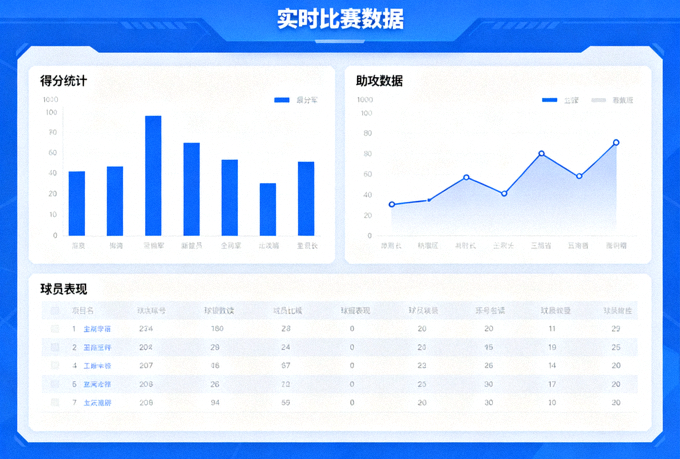Toggle the blue legend swatch in 得分统计 chart
This screenshot has height=459, width=680.
tap(282, 100)
